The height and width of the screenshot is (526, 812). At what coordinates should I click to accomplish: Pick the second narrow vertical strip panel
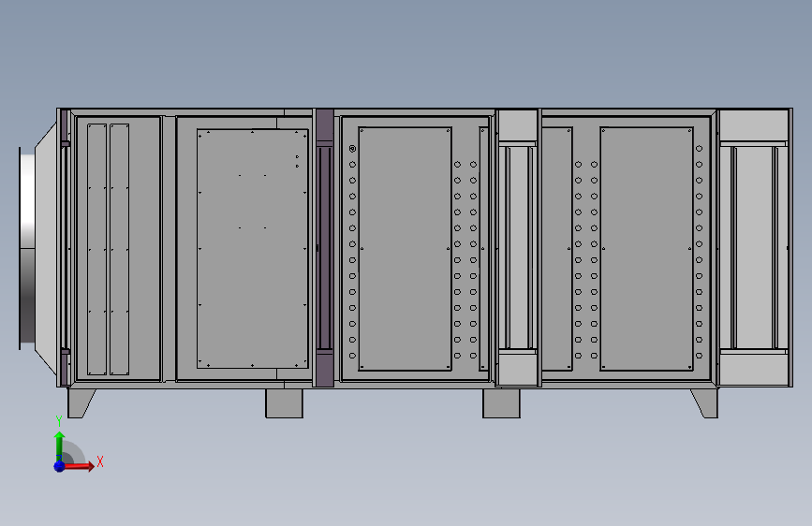pos(120,249)
